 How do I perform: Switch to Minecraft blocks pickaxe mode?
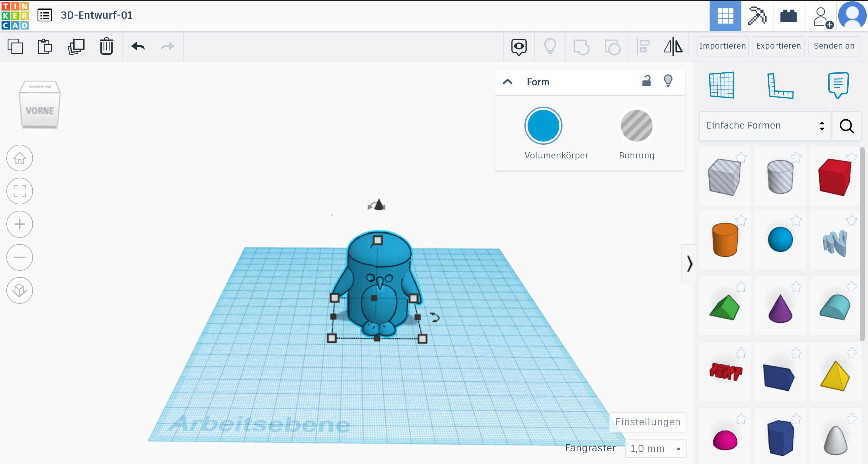[x=757, y=16]
